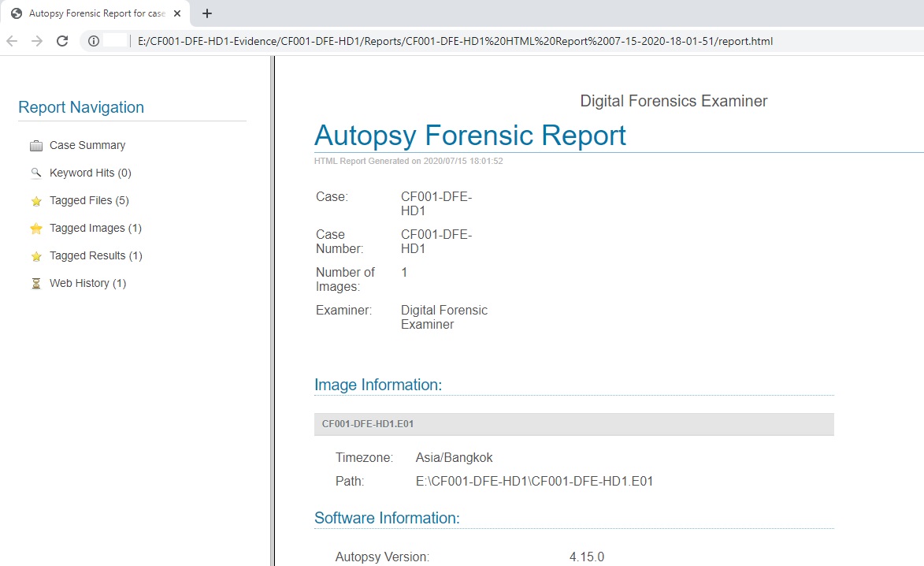The height and width of the screenshot is (566, 924).
Task: Open Keyword Hits (0) from Report Navigation
Action: (87, 173)
